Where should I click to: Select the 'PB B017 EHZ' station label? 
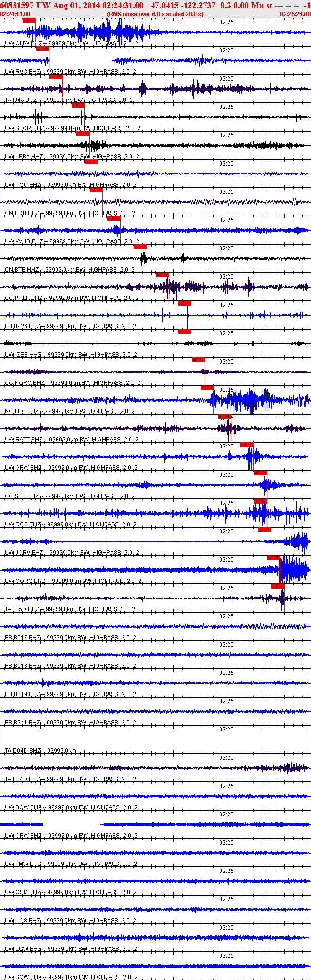(x=23, y=638)
